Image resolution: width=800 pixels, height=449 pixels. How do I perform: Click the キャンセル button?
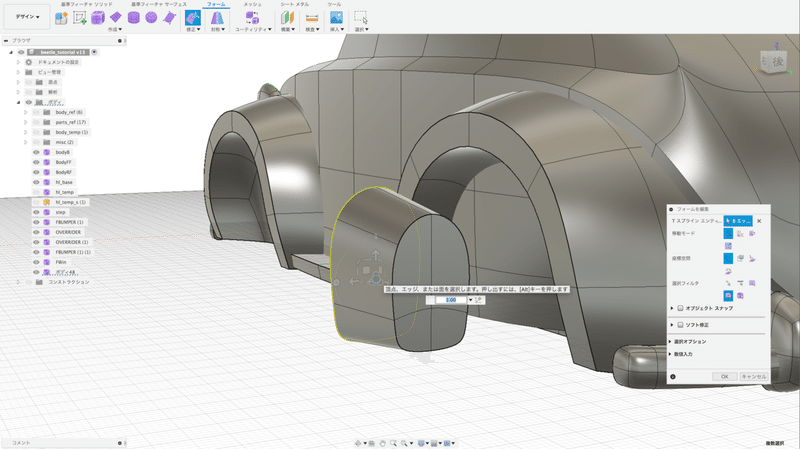click(753, 376)
